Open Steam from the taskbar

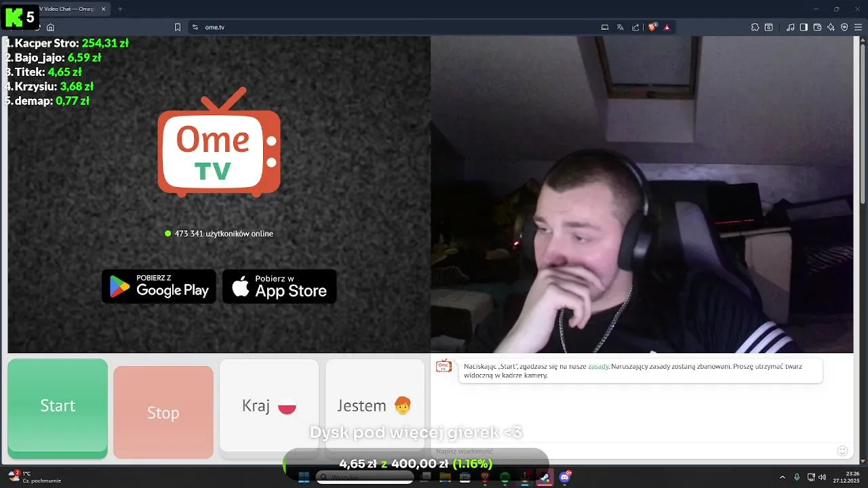pos(545,477)
